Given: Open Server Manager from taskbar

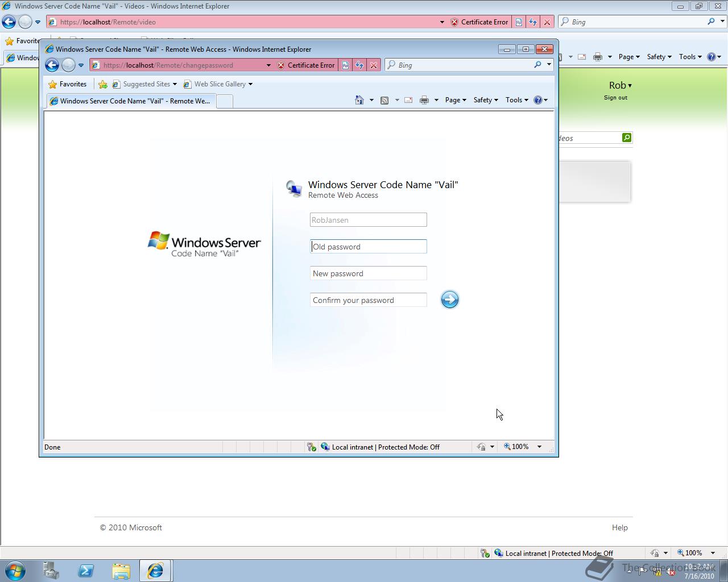Looking at the screenshot, I should (x=51, y=571).
